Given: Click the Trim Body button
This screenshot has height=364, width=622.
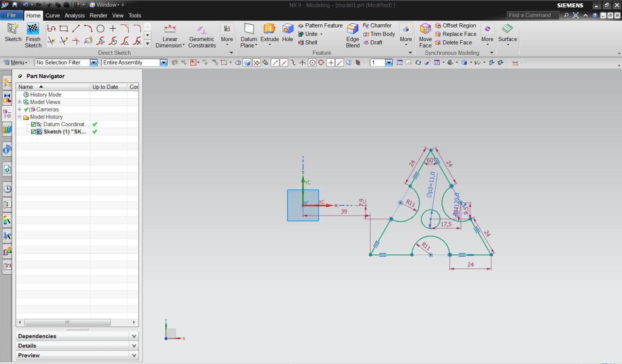Looking at the screenshot, I should point(379,34).
